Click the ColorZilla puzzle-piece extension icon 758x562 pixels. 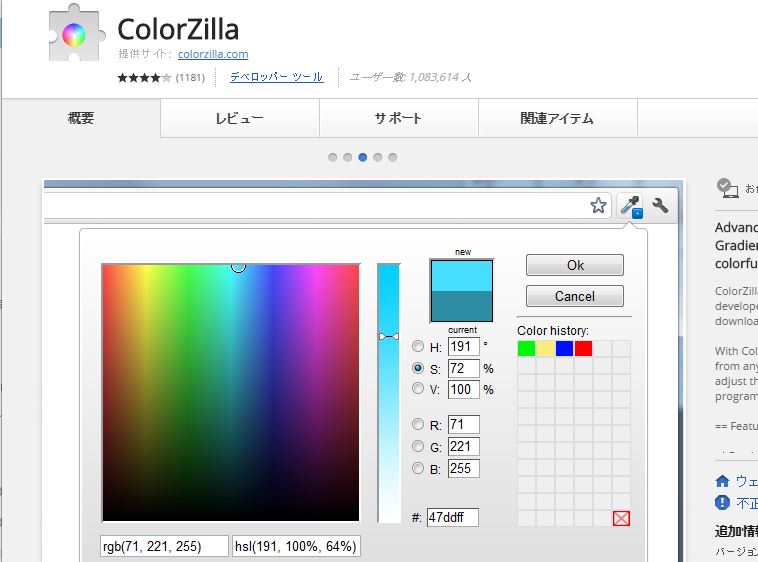[77, 33]
